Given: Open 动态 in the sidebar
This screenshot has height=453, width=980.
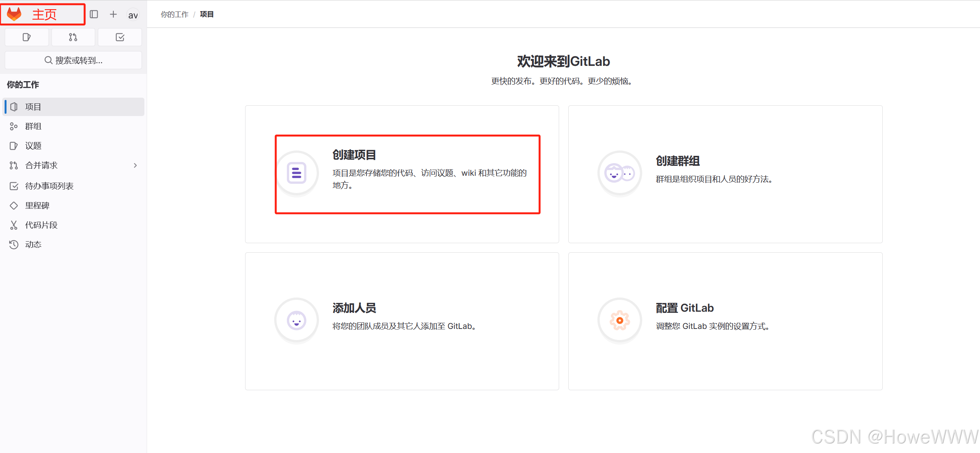Looking at the screenshot, I should [74, 245].
